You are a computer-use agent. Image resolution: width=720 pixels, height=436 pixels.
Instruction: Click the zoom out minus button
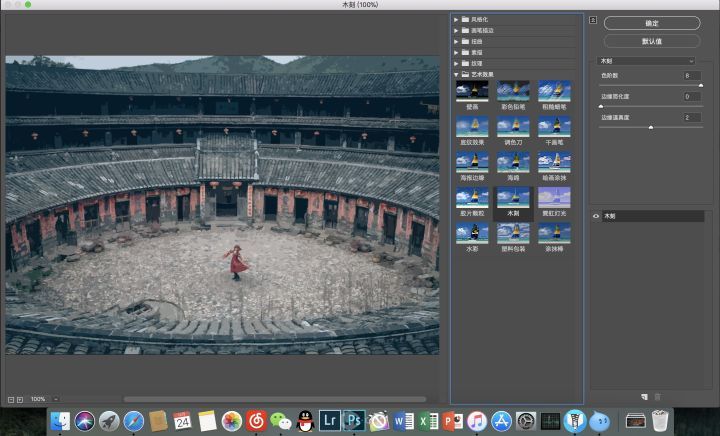[x=10, y=399]
